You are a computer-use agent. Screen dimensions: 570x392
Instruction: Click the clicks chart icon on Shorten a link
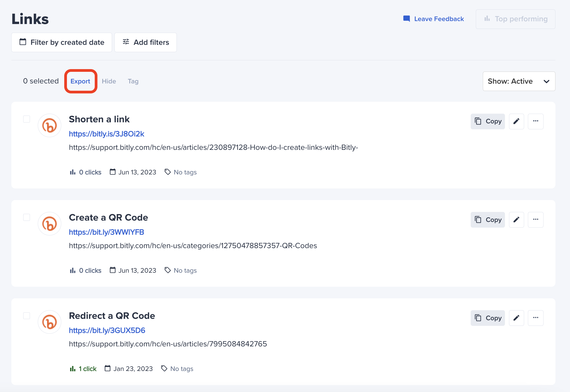pos(72,172)
